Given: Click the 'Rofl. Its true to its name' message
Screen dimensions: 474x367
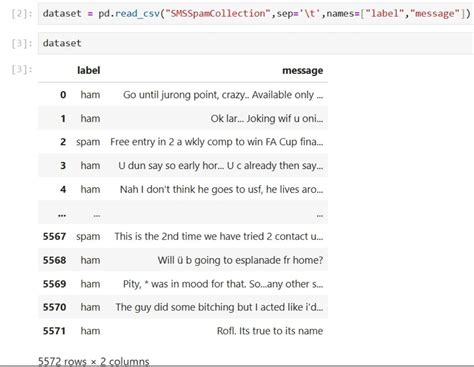Looking at the screenshot, I should tap(270, 331).
